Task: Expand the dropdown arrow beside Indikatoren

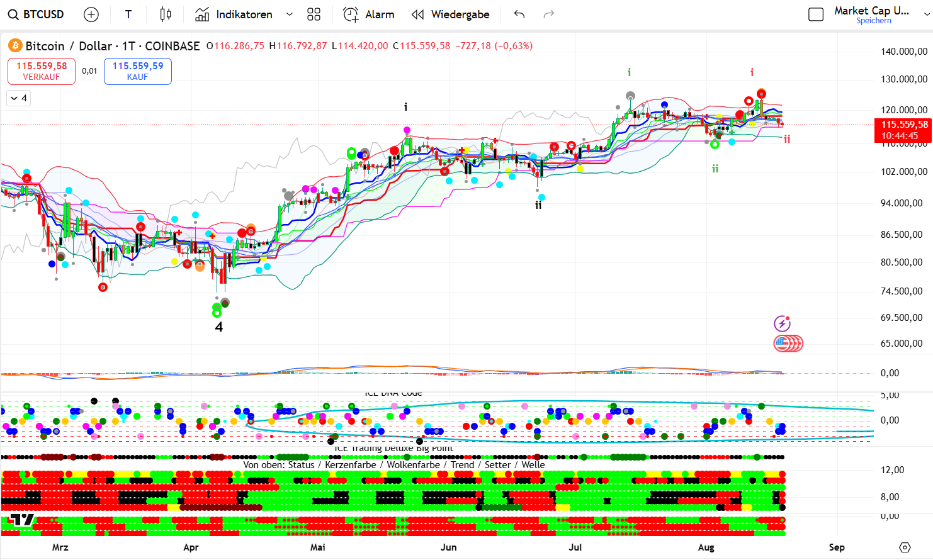Action: click(x=290, y=14)
